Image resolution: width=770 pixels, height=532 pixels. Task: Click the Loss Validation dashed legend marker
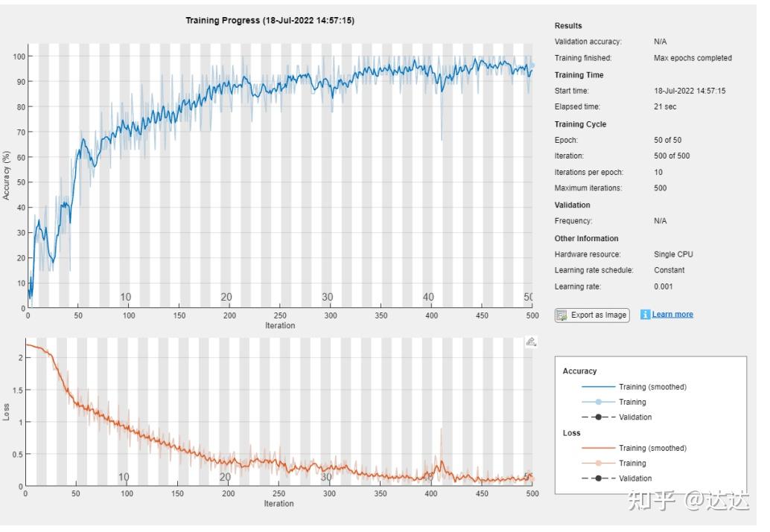[x=598, y=478]
